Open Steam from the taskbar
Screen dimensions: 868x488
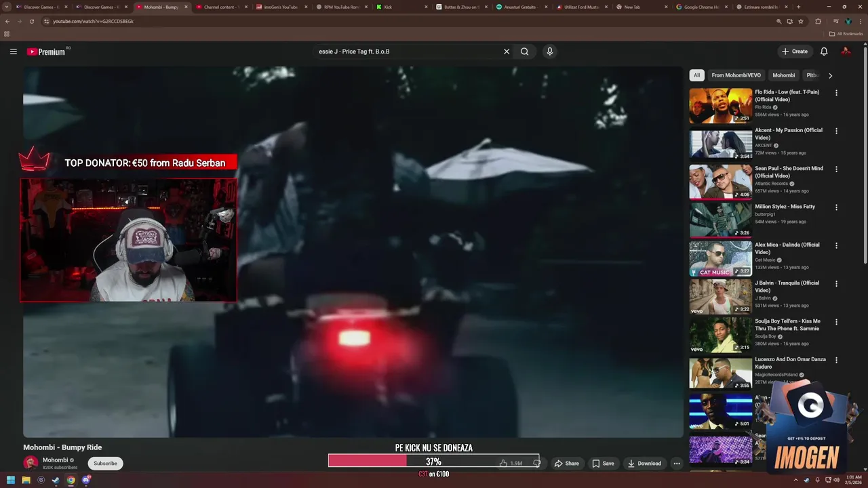[x=56, y=481]
